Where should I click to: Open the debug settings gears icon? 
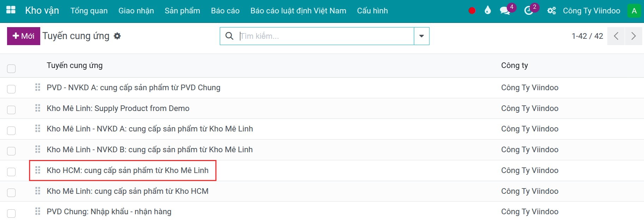pyautogui.click(x=551, y=11)
